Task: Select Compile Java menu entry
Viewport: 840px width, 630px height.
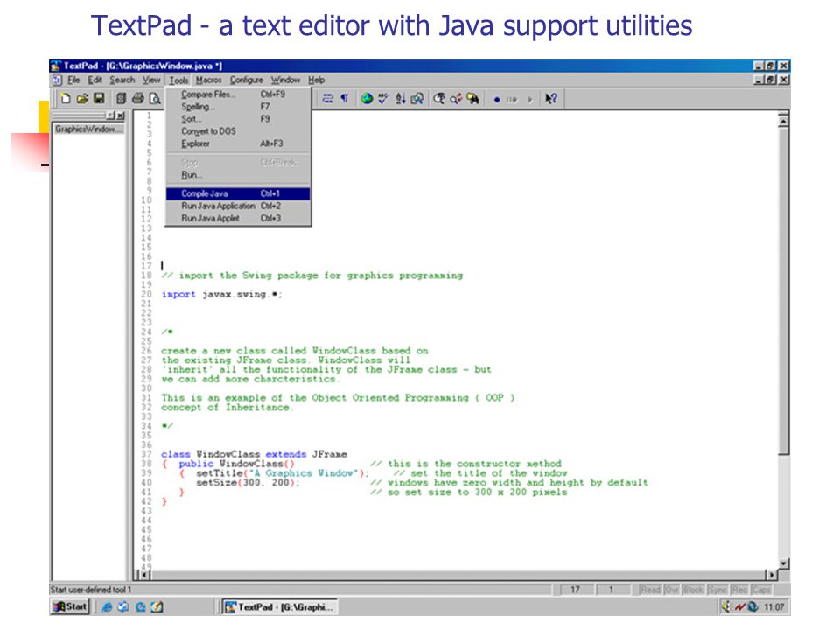Action: 238,193
